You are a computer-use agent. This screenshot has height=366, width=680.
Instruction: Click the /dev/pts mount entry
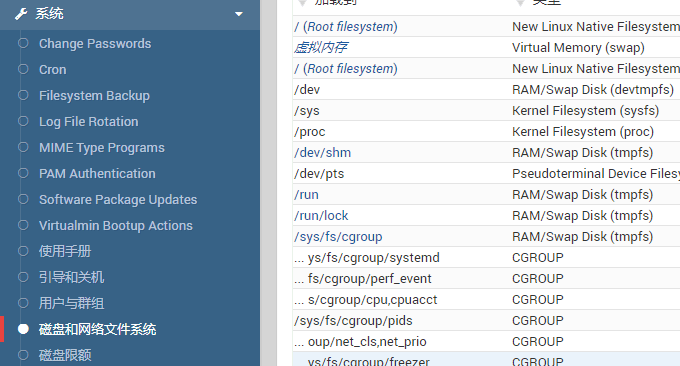point(319,174)
